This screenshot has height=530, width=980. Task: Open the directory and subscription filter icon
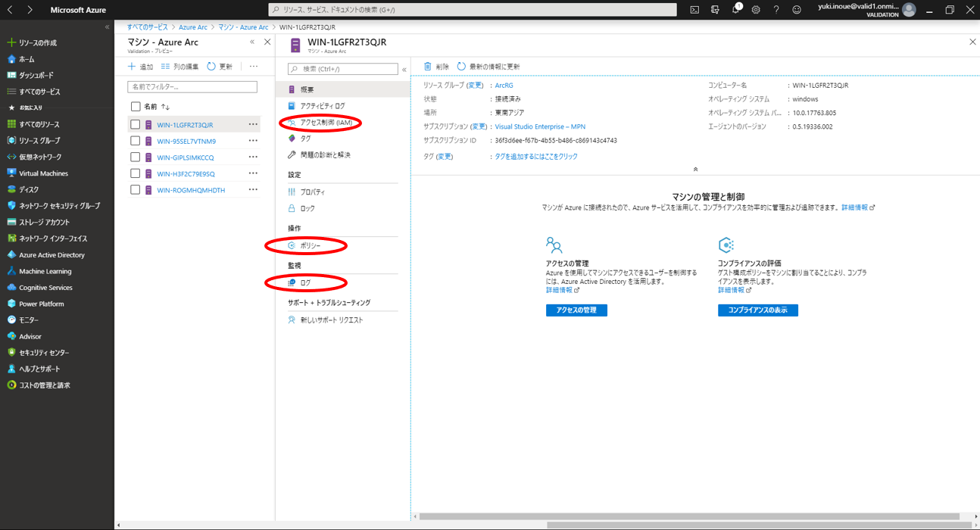click(715, 10)
